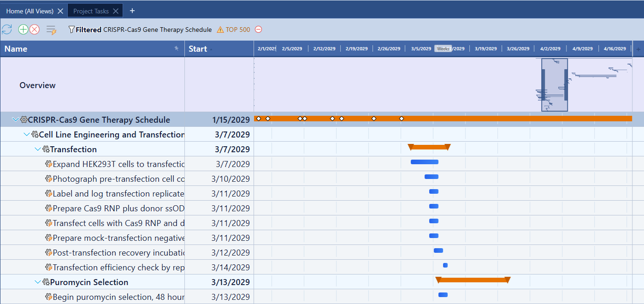Click the last milestone diamond on schedule bar

pyautogui.click(x=402, y=119)
